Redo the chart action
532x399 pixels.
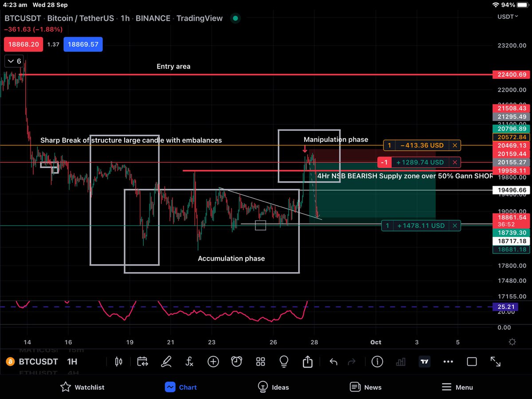point(352,362)
